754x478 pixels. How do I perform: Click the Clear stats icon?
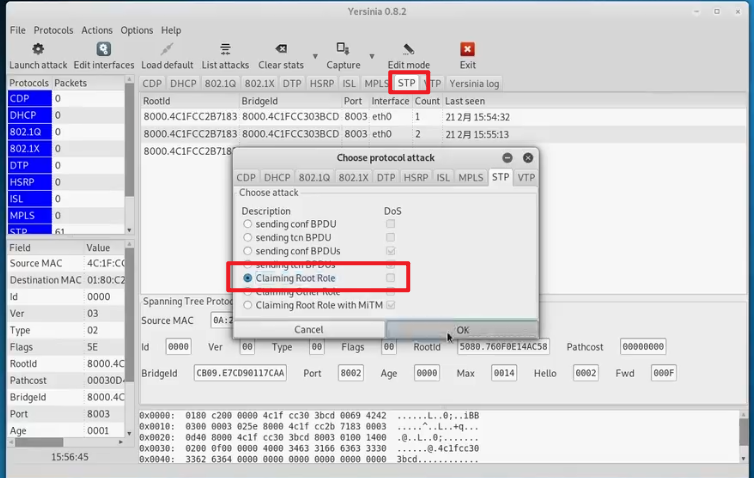281,49
